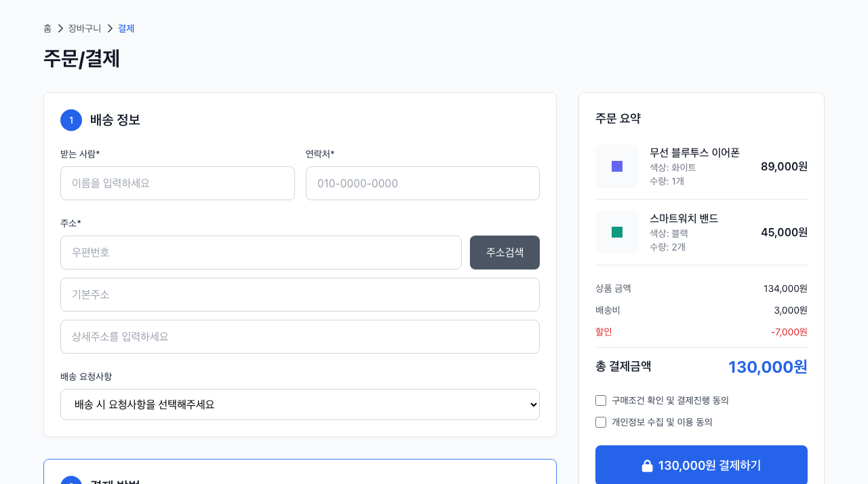
Task: Click the 134,000원 상품 금액 value
Action: 785,288
